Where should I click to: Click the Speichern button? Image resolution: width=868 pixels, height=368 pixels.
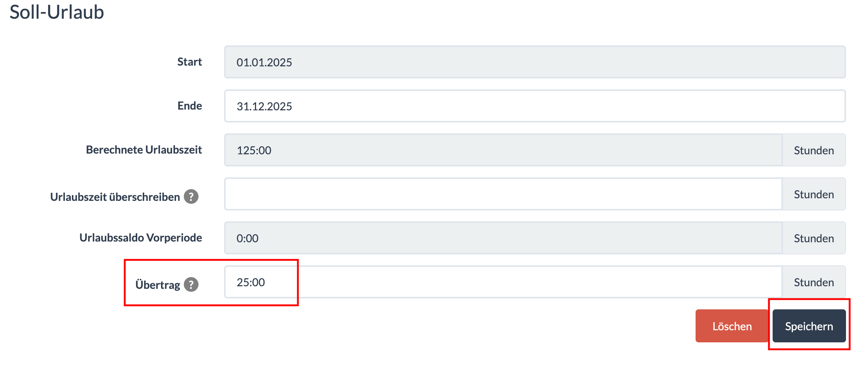(x=809, y=326)
